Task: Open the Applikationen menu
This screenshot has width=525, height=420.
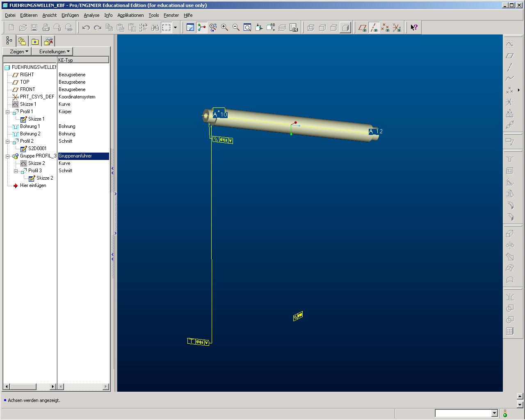Action: (130, 15)
